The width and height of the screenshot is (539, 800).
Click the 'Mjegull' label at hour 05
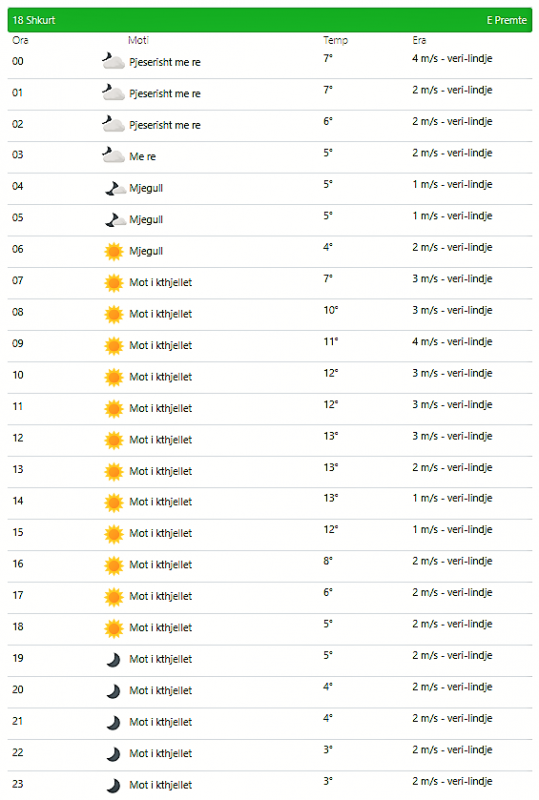(x=146, y=219)
